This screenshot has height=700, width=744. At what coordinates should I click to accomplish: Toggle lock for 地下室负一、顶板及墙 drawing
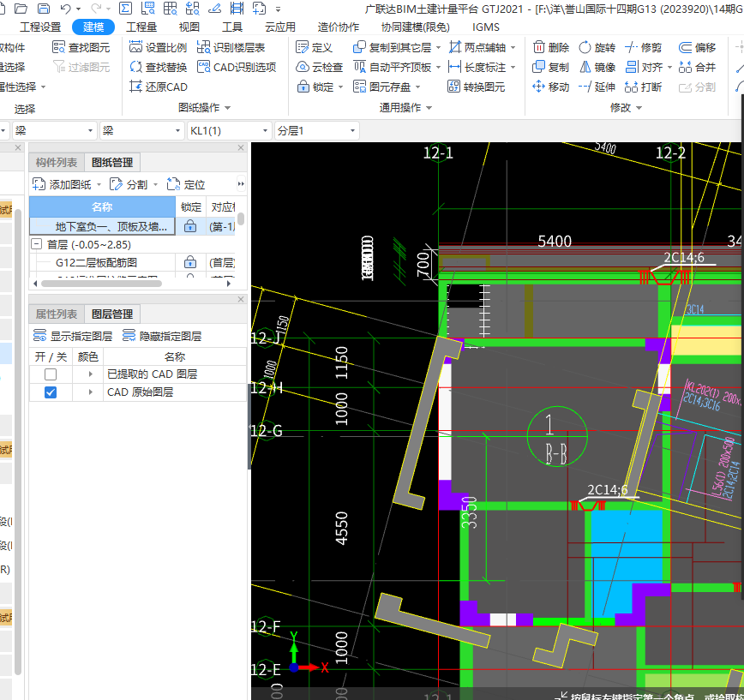(x=190, y=226)
